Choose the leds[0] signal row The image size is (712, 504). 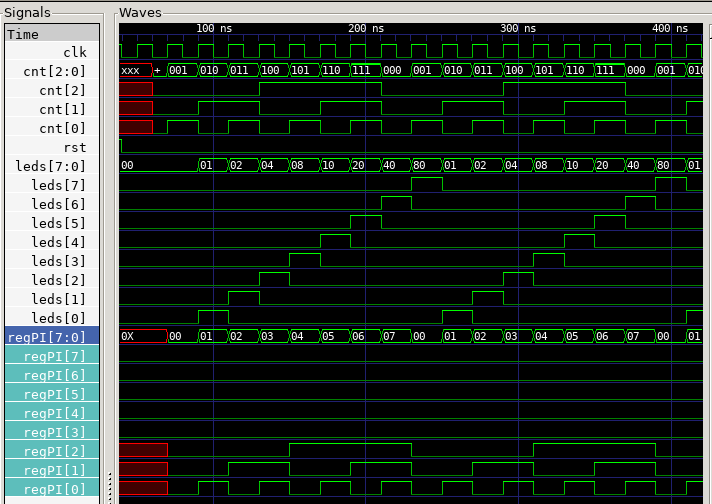65,318
